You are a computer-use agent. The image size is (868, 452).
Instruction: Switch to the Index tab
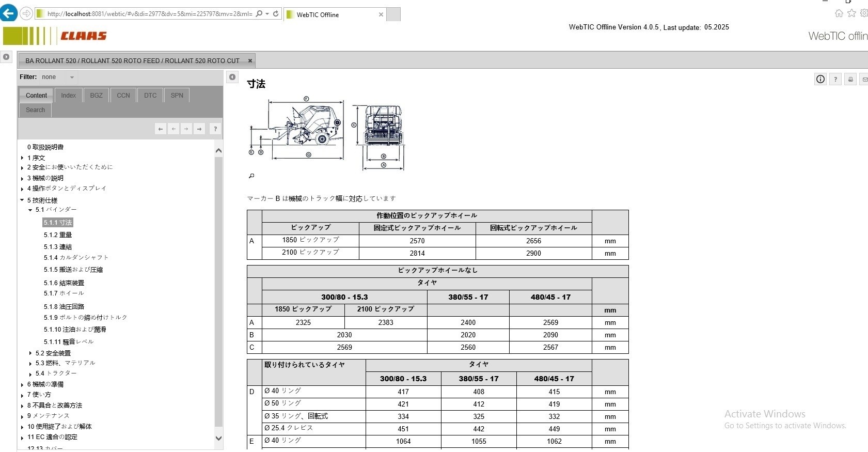point(68,95)
